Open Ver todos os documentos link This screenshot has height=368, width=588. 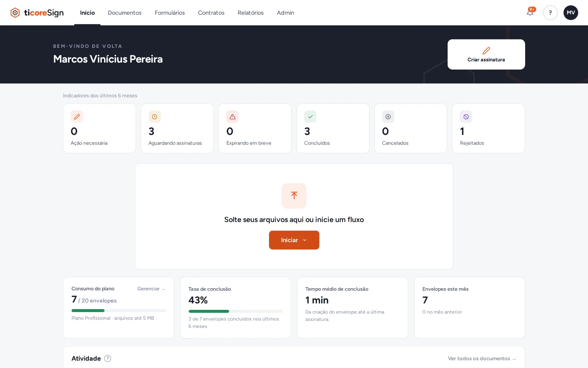click(x=482, y=358)
